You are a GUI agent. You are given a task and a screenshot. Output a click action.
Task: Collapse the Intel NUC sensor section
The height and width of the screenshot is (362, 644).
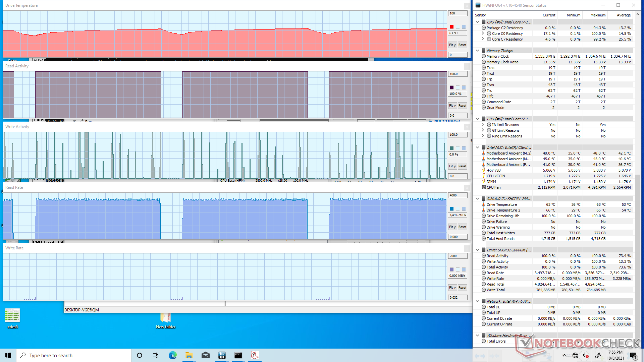click(477, 147)
